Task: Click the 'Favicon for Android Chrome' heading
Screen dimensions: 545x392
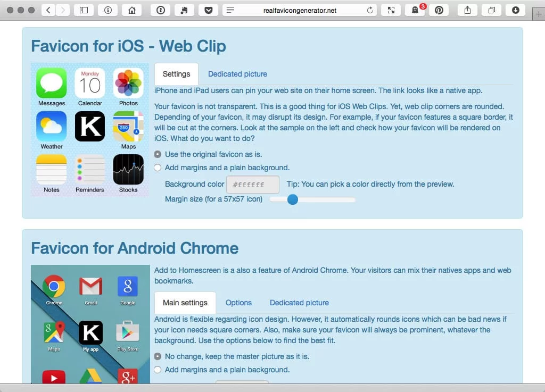Action: (135, 248)
